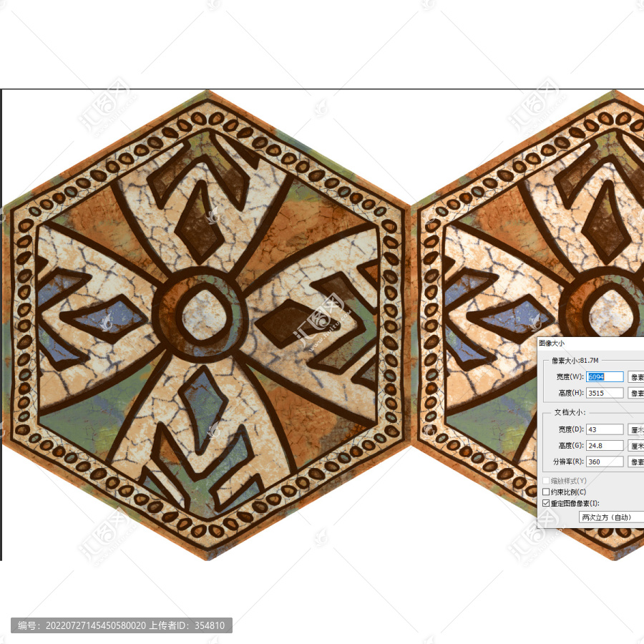The height and width of the screenshot is (644, 644).
Task: Open the pixel width unit dropdown
Action: click(636, 376)
